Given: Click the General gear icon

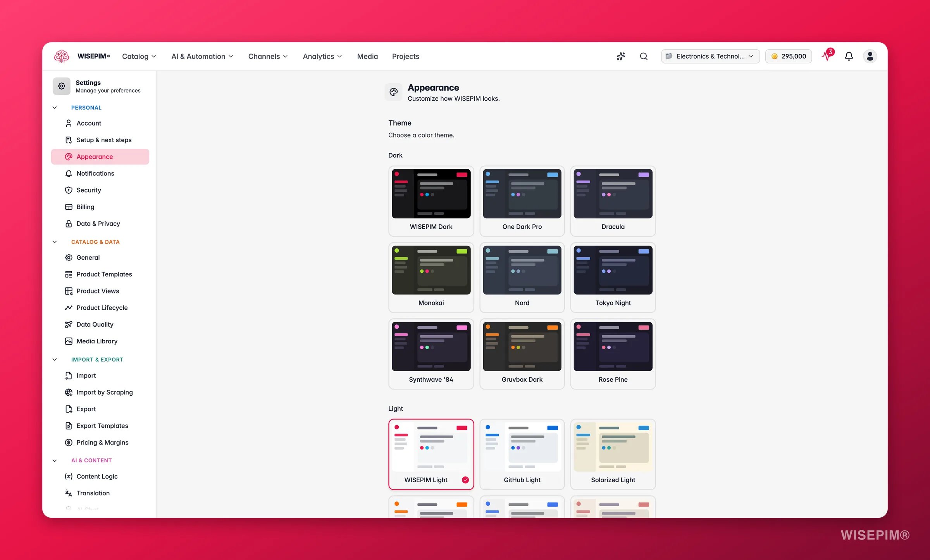Looking at the screenshot, I should coord(69,257).
